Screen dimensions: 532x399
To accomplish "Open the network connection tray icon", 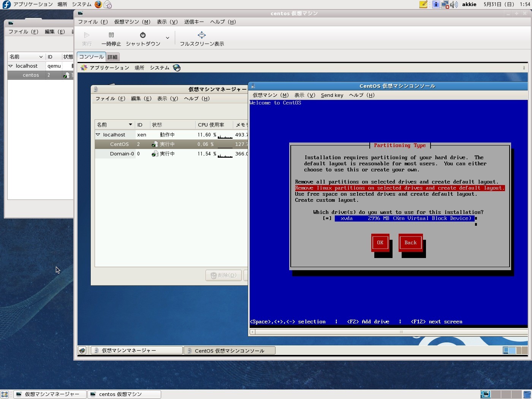I will coord(445,5).
